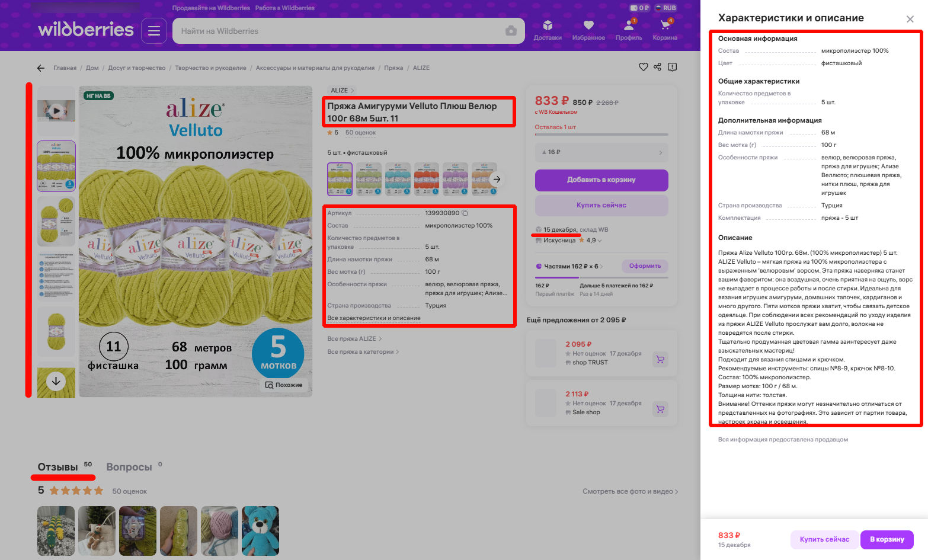Viewport: 928px width, 560px height.
Task: Click Купить сейчас under add-to-cart
Action: click(x=601, y=206)
